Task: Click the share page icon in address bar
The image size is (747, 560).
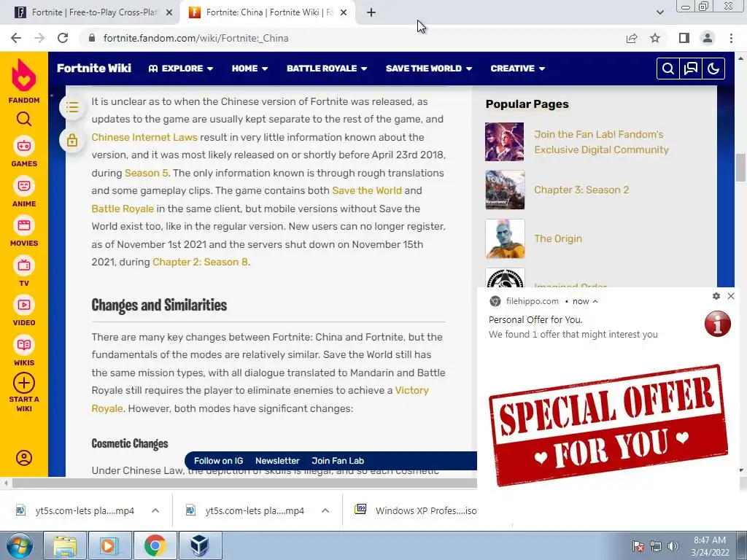Action: (632, 38)
